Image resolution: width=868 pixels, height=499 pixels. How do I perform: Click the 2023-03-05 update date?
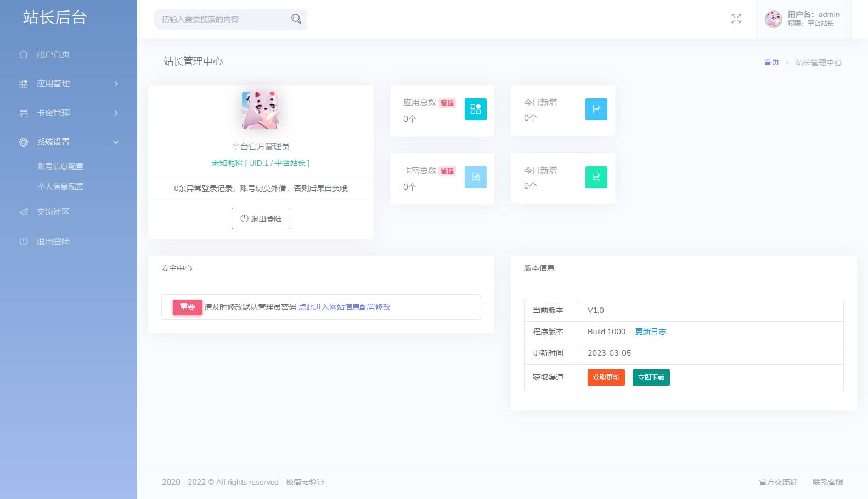(609, 353)
